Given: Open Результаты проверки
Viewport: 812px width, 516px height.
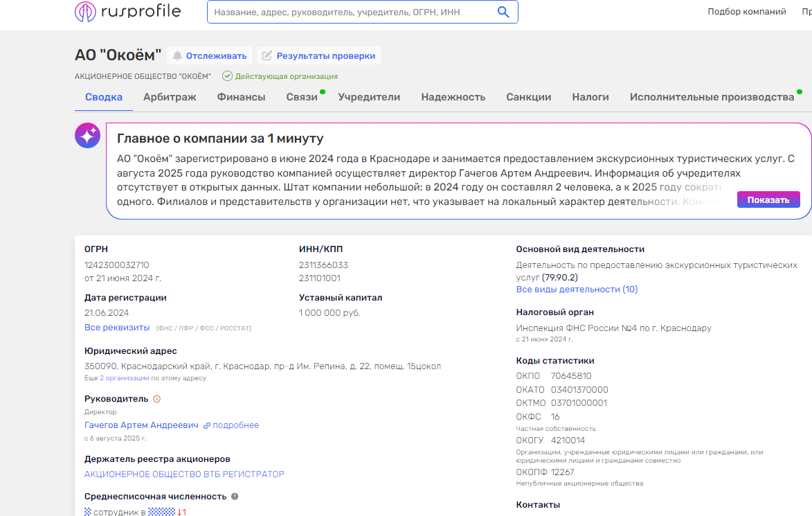Looking at the screenshot, I should pos(318,55).
